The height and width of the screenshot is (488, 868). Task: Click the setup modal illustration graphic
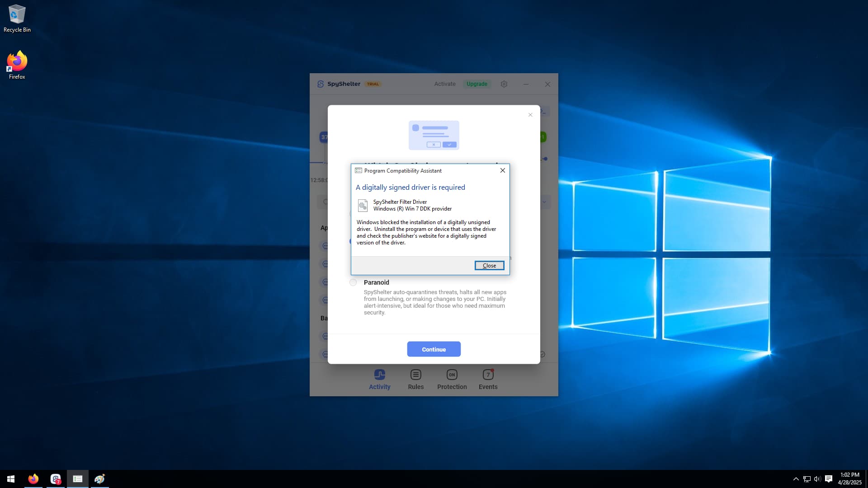(x=434, y=135)
